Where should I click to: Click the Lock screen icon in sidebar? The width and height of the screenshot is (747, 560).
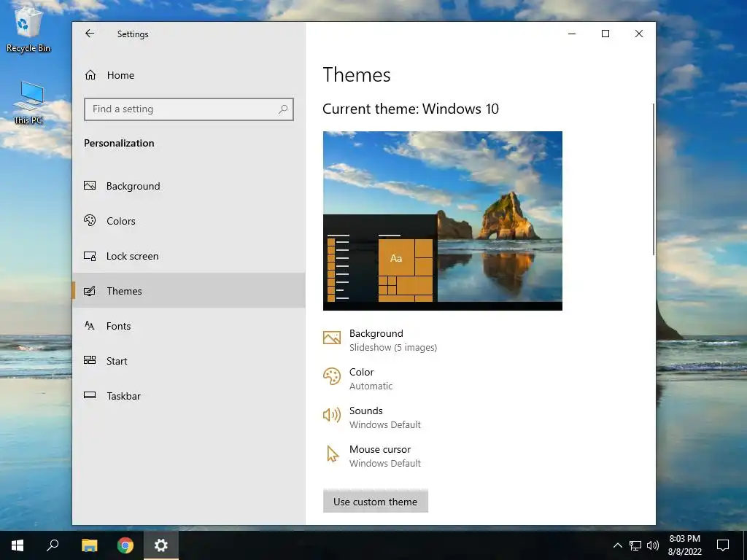(90, 256)
